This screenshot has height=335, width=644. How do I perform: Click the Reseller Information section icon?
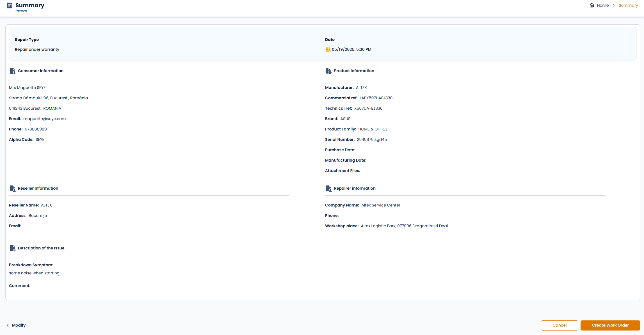[x=13, y=189]
